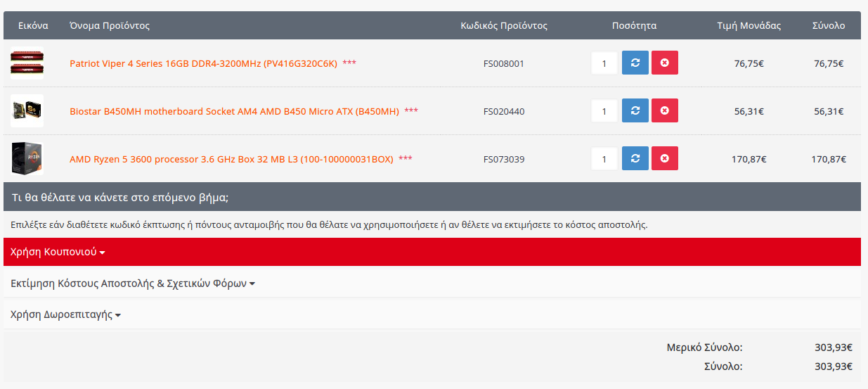Open AMD Ryzen processor product thumbnail
Viewport: 868px width, 389px height.
(27, 159)
